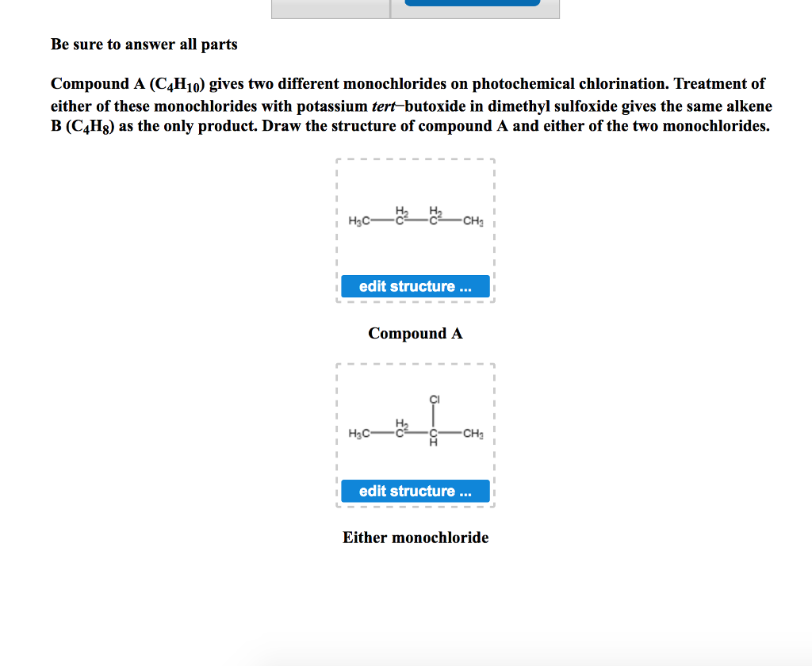Image resolution: width=812 pixels, height=666 pixels.
Task: Click the H2 carbon in the monochloride structure
Action: 398,434
